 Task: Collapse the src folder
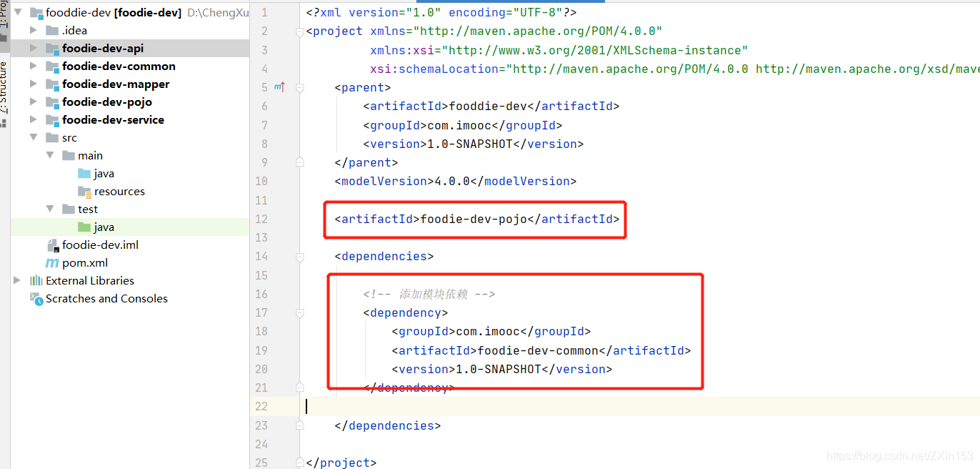point(34,137)
